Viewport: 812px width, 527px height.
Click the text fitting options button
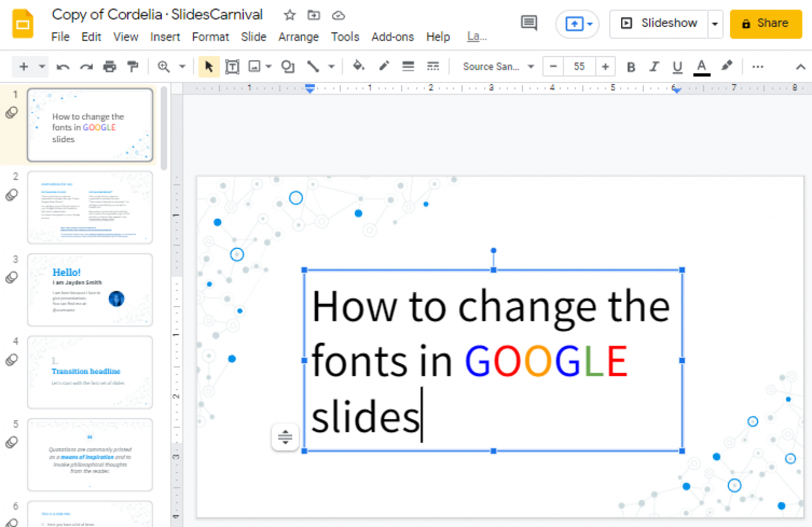[x=285, y=437]
